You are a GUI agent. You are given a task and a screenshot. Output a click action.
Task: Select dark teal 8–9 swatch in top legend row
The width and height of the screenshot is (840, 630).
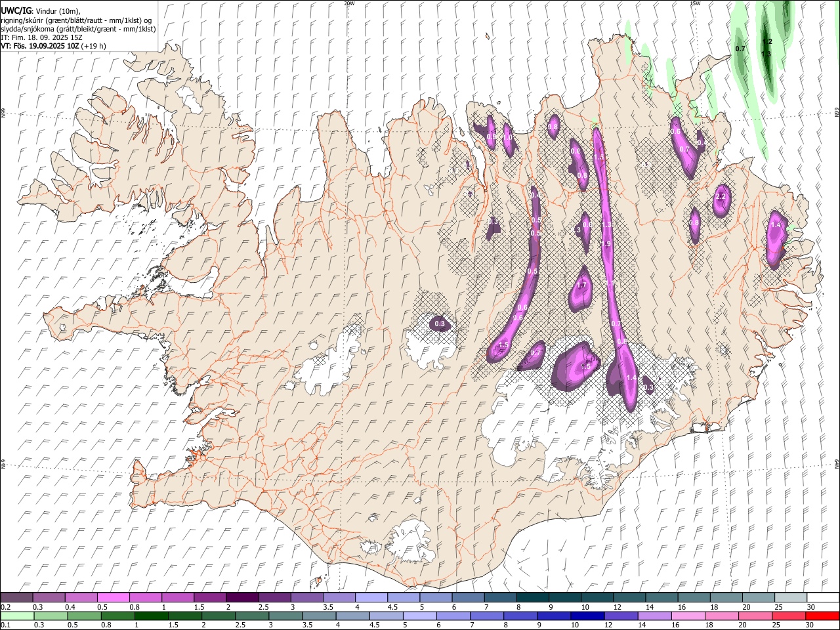tap(532, 597)
